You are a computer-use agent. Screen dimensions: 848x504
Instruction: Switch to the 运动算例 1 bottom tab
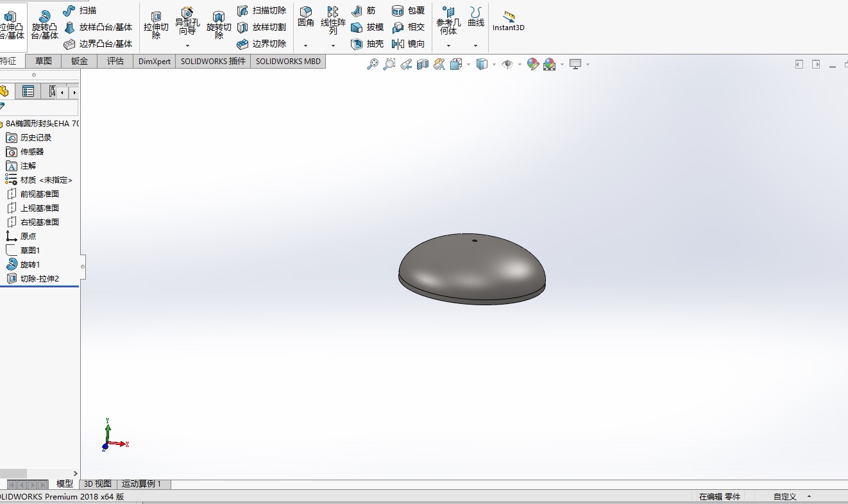coord(143,484)
